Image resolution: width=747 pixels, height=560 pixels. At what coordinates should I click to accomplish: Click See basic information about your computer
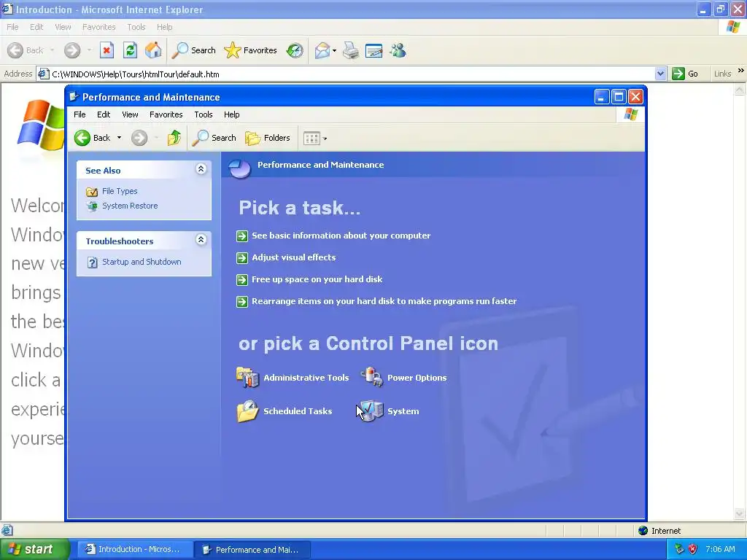pyautogui.click(x=341, y=236)
